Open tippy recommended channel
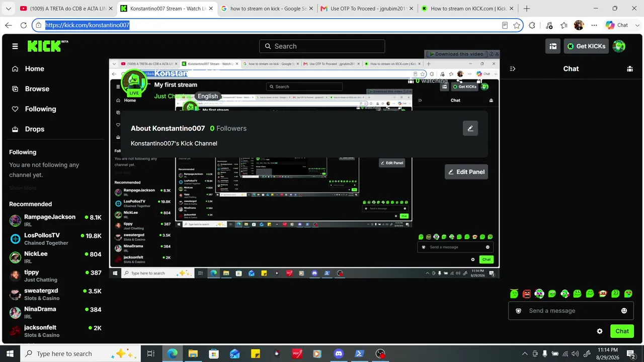Image resolution: width=644 pixels, height=362 pixels. tap(55, 276)
